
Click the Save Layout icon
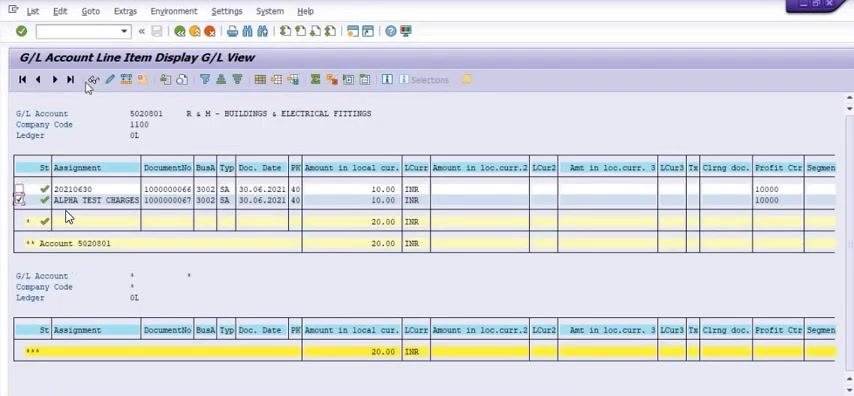(x=294, y=80)
